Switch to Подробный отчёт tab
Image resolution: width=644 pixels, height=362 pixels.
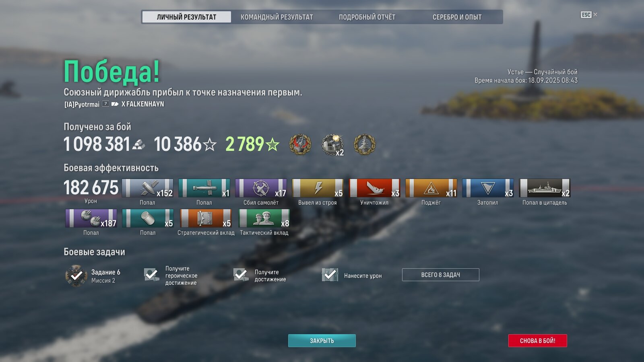(367, 17)
